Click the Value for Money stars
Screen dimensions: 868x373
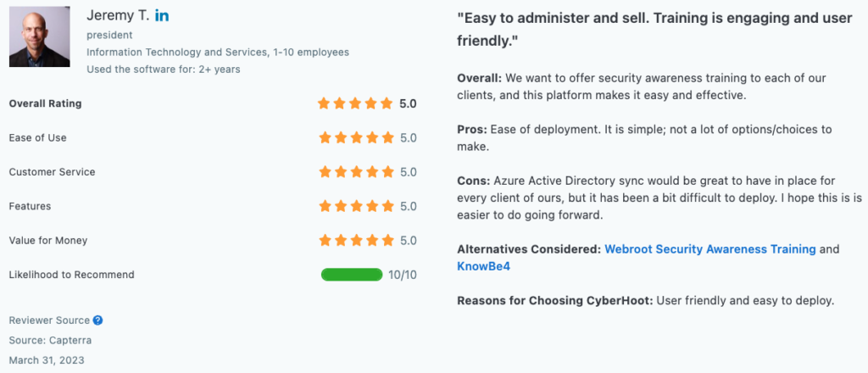pos(356,241)
